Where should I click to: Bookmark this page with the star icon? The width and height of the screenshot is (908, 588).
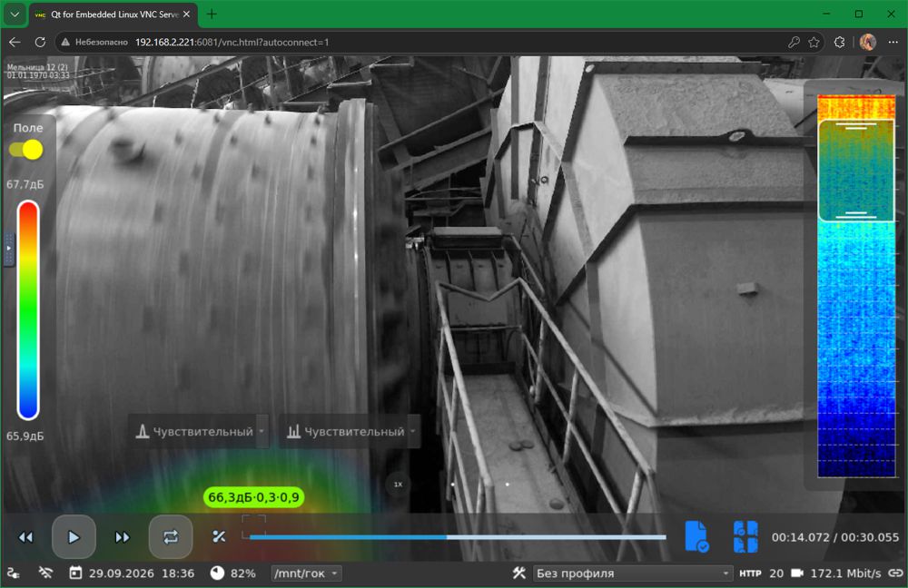(x=814, y=43)
